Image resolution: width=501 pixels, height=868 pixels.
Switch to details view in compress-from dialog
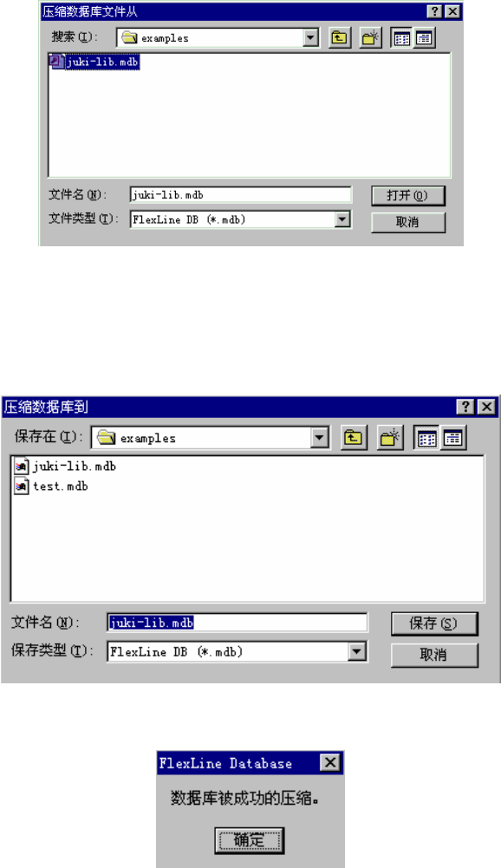pos(424,37)
